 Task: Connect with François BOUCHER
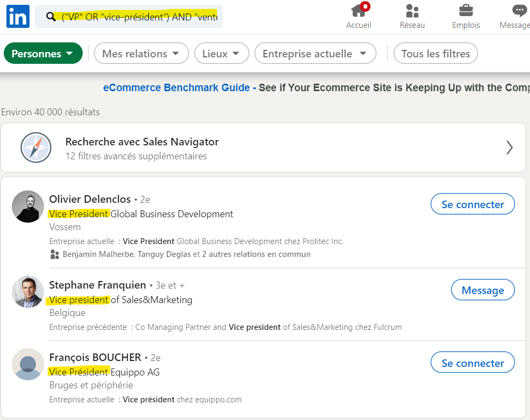click(473, 363)
